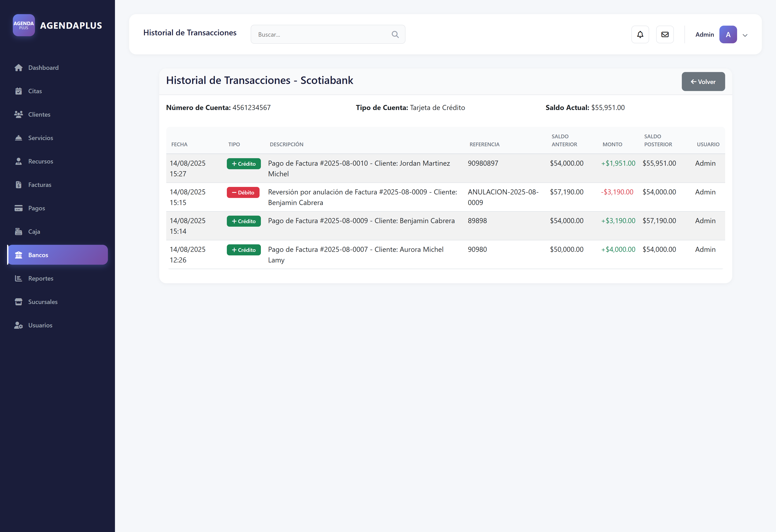Click the search magnifier icon

tap(395, 34)
